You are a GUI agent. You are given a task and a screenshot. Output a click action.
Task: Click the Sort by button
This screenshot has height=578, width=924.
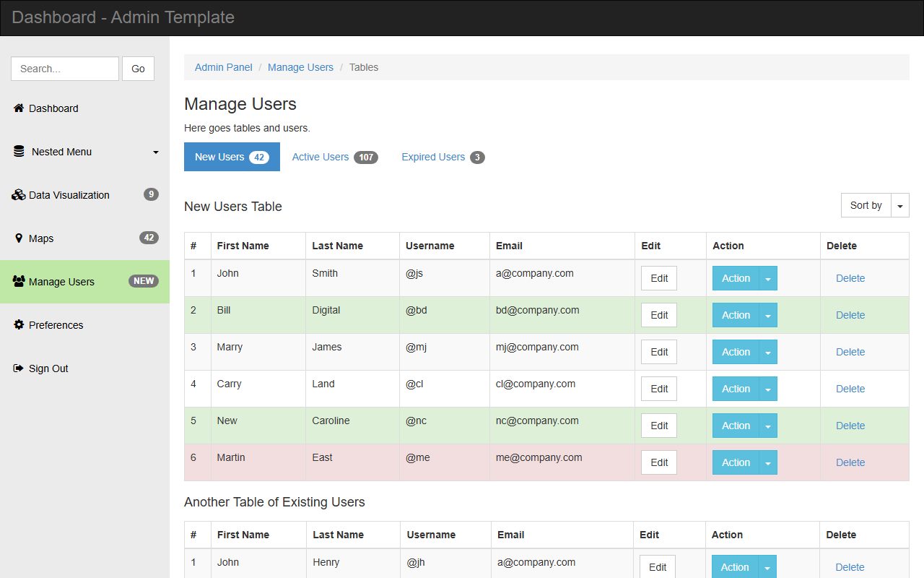(x=866, y=205)
